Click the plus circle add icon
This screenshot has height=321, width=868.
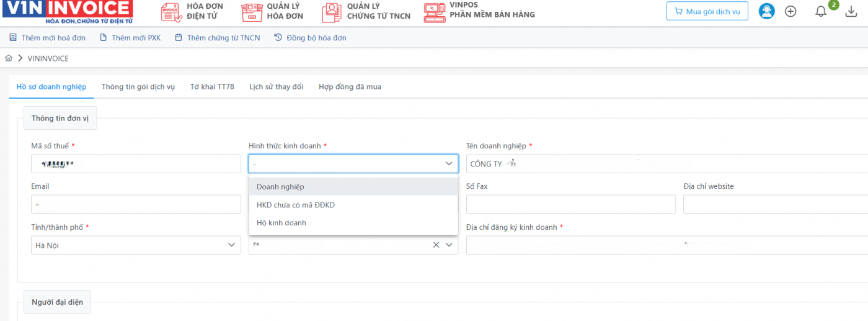click(790, 11)
